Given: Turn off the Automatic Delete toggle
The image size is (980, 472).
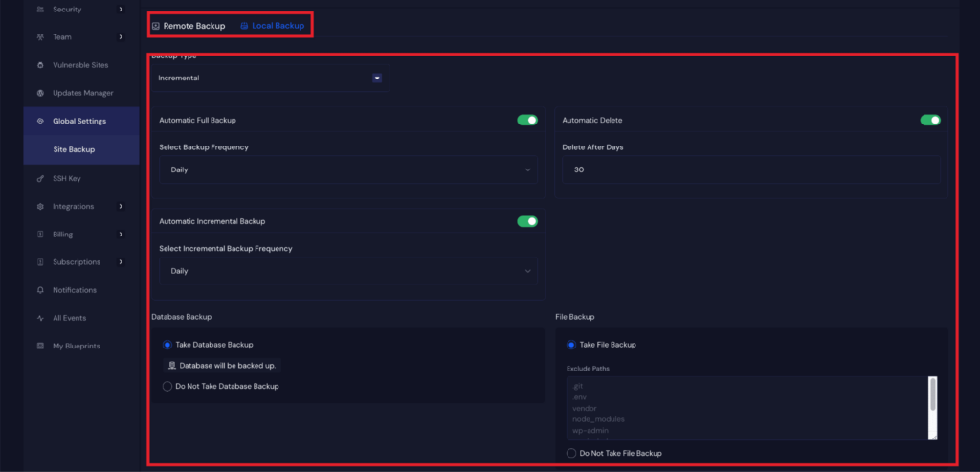Looking at the screenshot, I should coord(929,121).
